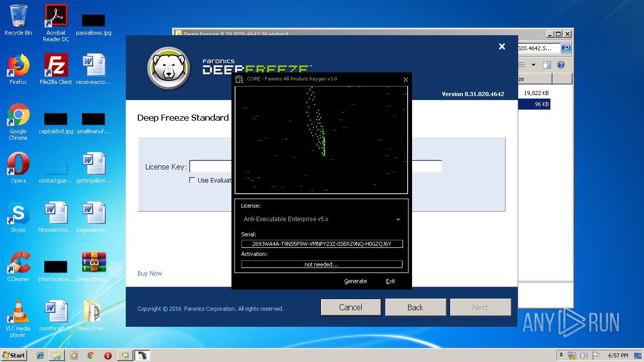Click the Buy Now link
This screenshot has width=644, height=362.
point(149,274)
